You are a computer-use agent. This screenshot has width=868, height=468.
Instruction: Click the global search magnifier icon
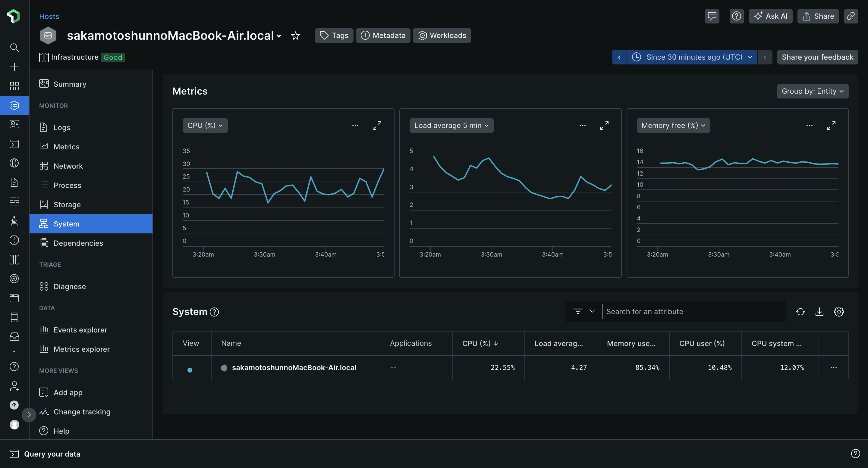tap(14, 48)
